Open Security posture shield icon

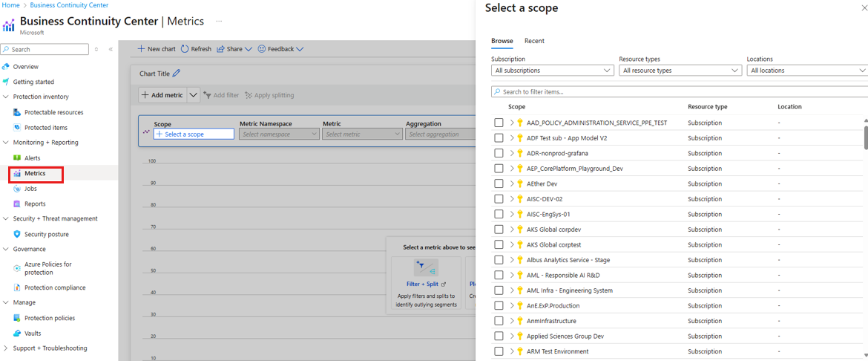pos(17,234)
